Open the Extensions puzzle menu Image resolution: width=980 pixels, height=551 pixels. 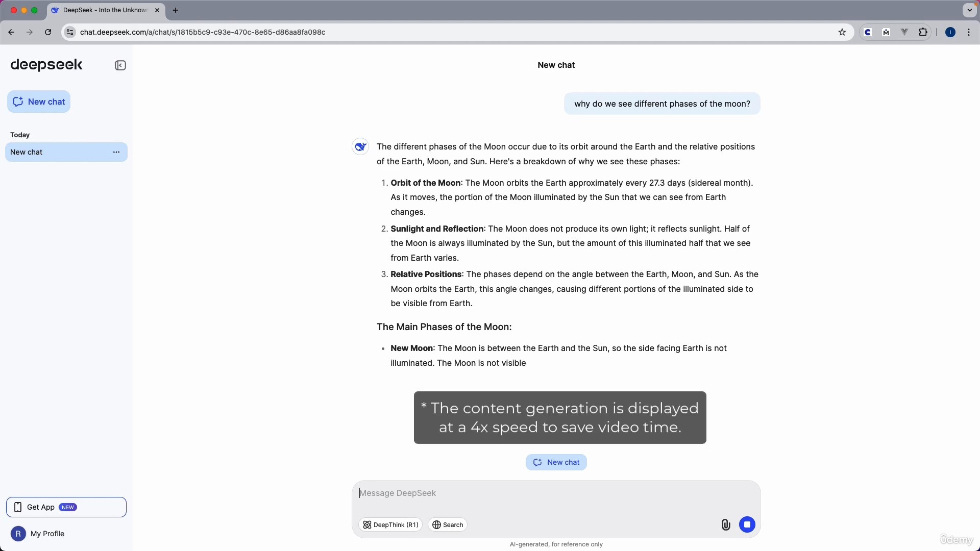coord(923,32)
